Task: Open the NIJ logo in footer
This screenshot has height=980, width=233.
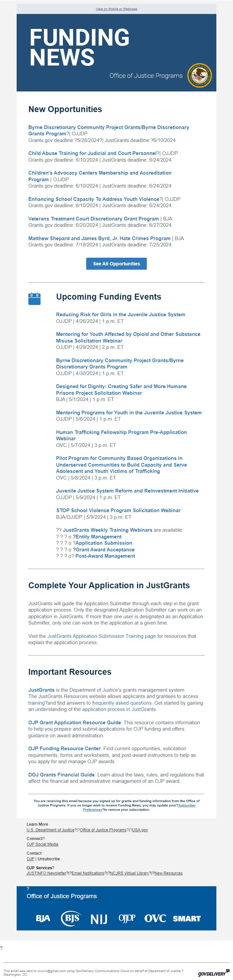Action: point(99,919)
